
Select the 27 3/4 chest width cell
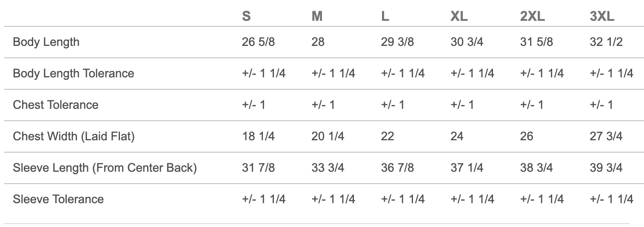606,136
